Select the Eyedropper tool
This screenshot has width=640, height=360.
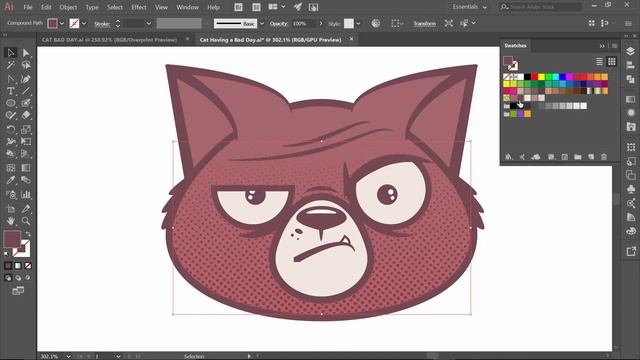pos(11,180)
